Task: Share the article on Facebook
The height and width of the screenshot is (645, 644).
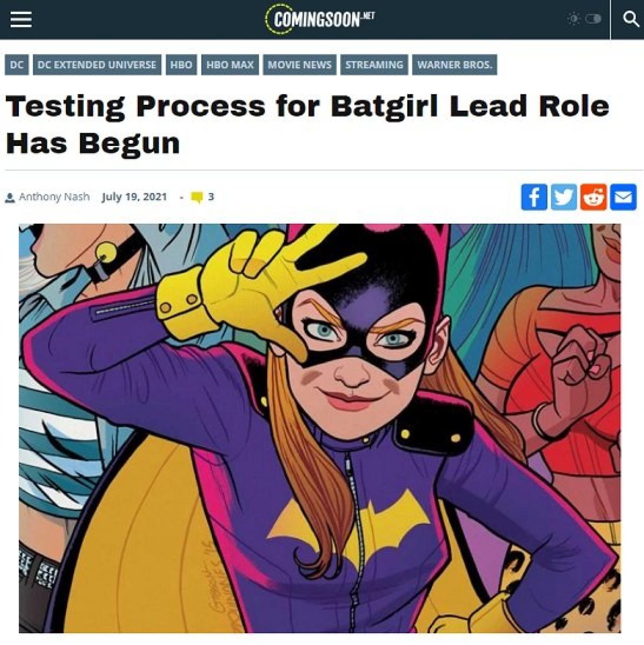Action: (x=534, y=197)
